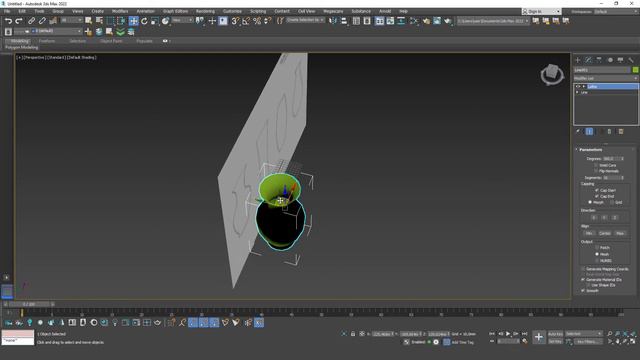Switch to the Hierarchy panel icon

[x=599, y=60]
